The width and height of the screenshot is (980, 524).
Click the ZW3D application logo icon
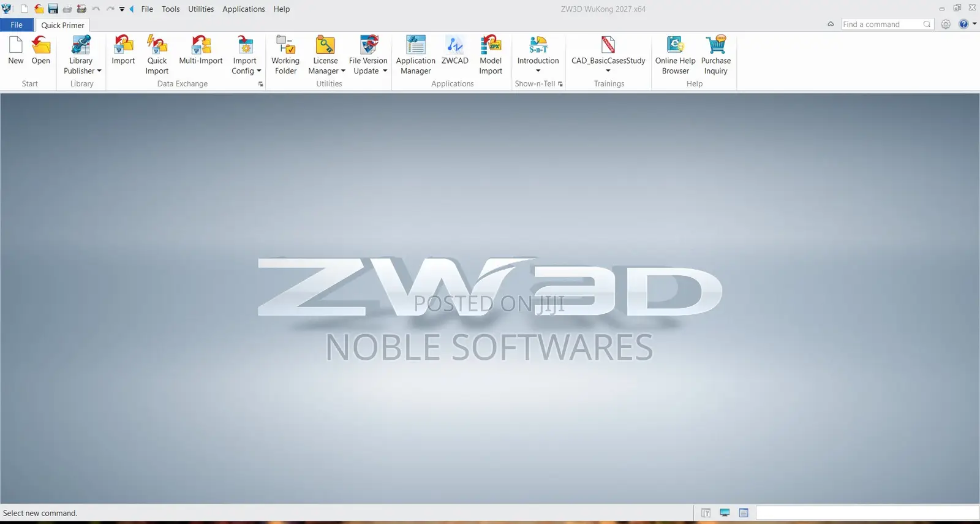pyautogui.click(x=7, y=9)
